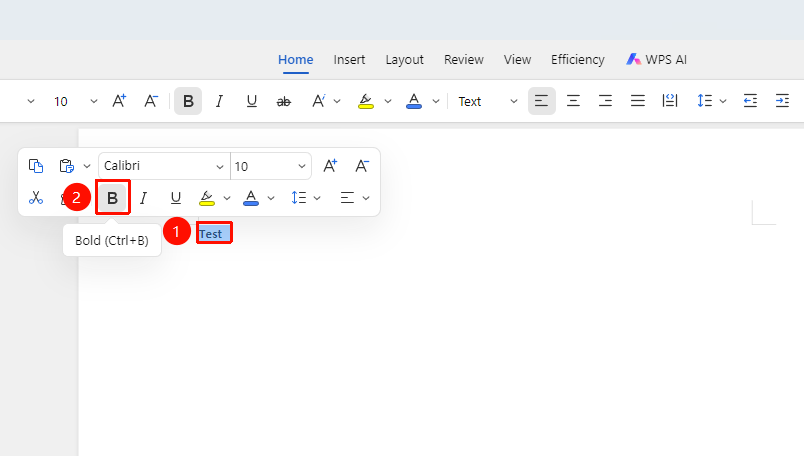
Task: Click Cut scissors icon in floating toolbar
Action: coord(36,197)
